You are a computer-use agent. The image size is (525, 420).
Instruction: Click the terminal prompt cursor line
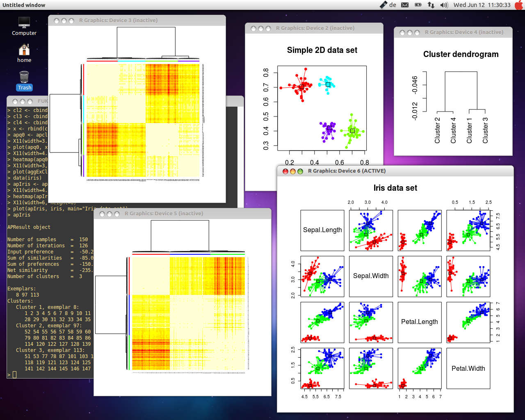point(15,374)
